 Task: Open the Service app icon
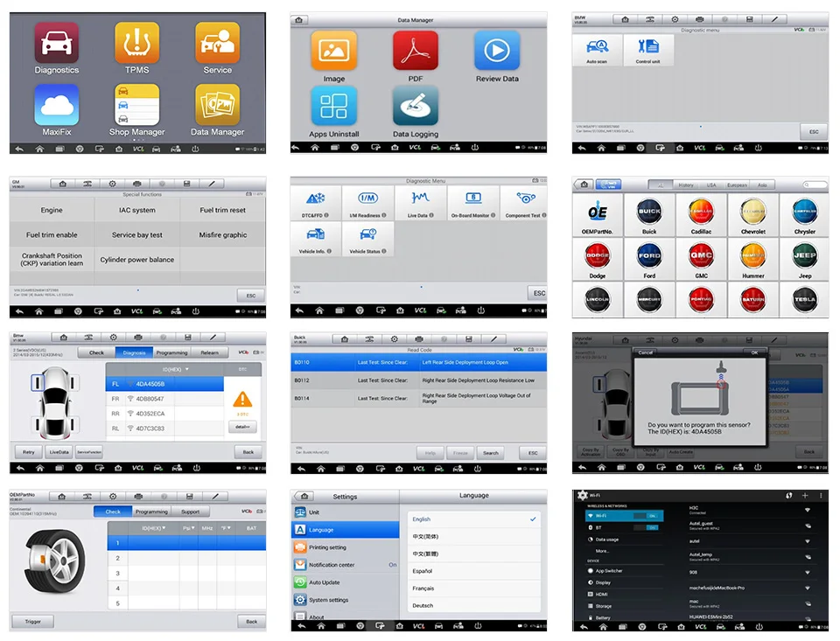(218, 44)
